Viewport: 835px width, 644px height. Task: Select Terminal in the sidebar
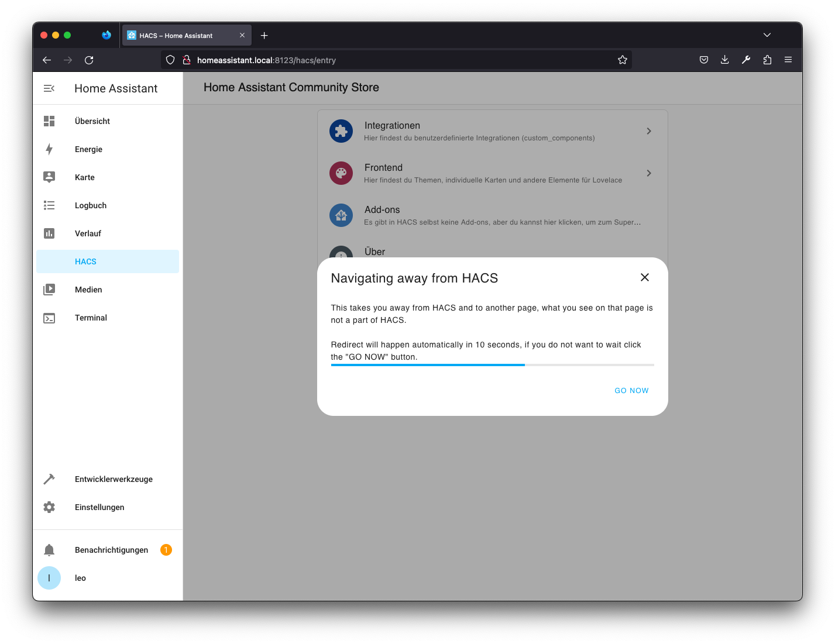click(x=91, y=318)
